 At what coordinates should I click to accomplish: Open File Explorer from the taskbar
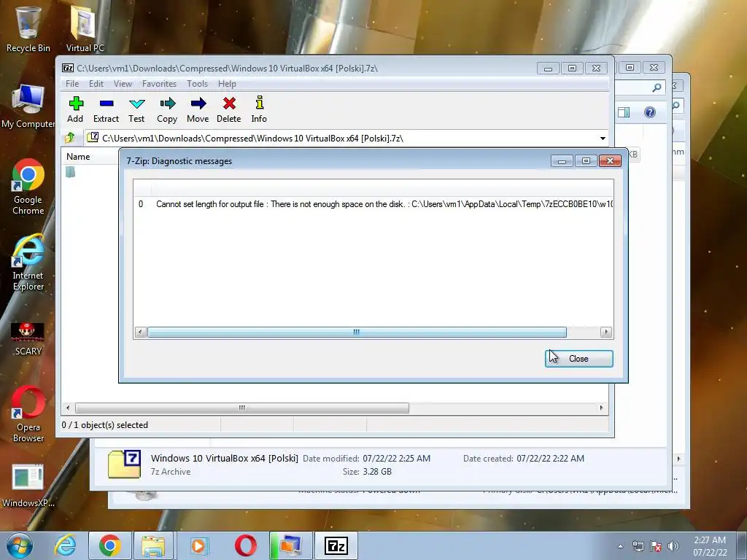tap(153, 545)
